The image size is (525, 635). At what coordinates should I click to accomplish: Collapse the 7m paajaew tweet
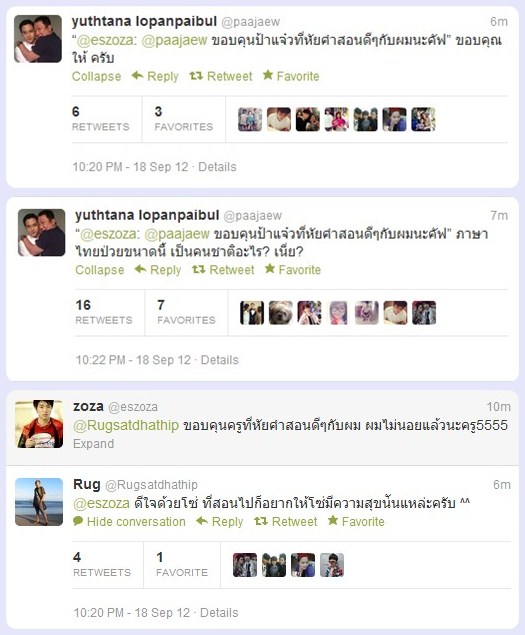click(x=100, y=270)
